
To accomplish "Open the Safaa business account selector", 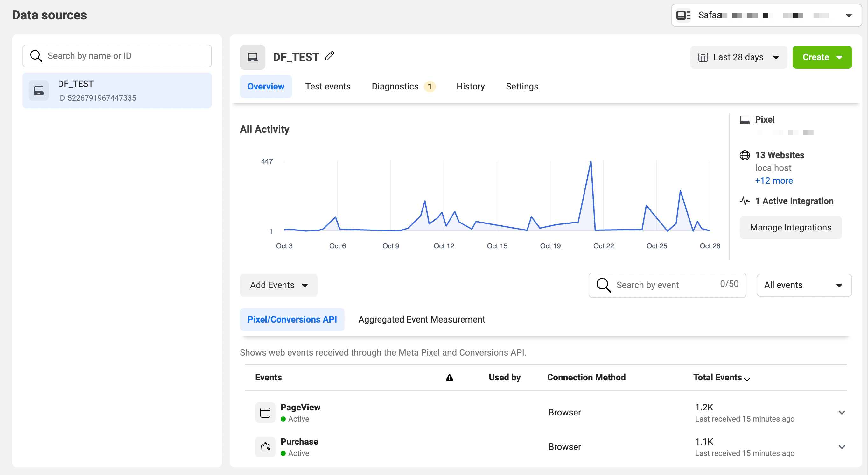I will click(766, 15).
